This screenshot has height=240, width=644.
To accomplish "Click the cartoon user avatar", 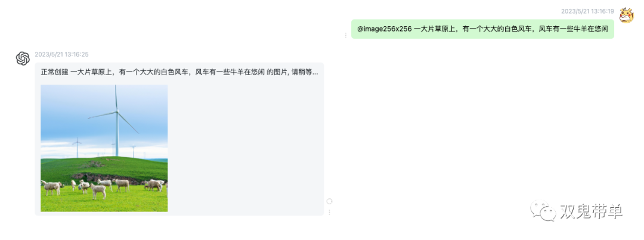I will tap(627, 15).
